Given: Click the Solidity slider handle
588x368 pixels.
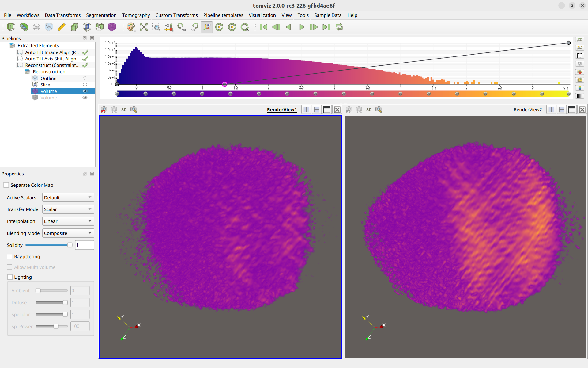Looking at the screenshot, I should (x=70, y=245).
